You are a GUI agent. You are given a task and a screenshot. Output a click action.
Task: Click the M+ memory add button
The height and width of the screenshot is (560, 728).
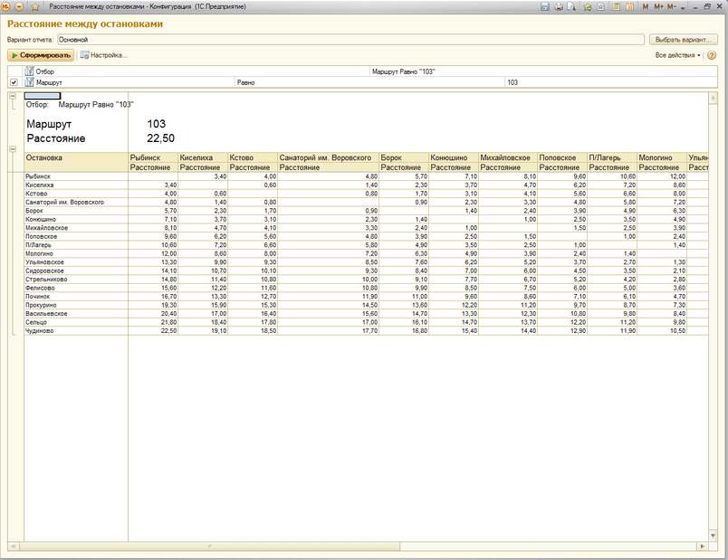tap(658, 7)
